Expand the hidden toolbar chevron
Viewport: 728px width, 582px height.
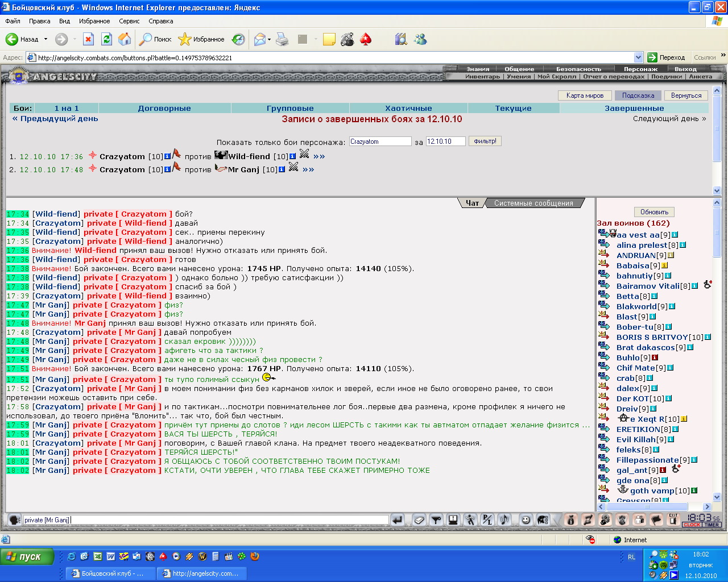(723, 56)
